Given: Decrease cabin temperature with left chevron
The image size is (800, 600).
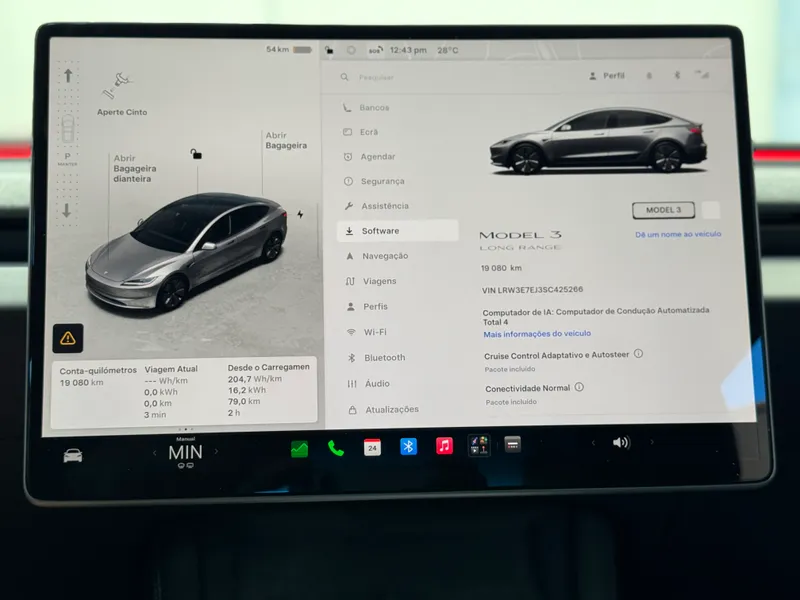Looking at the screenshot, I should click(155, 453).
